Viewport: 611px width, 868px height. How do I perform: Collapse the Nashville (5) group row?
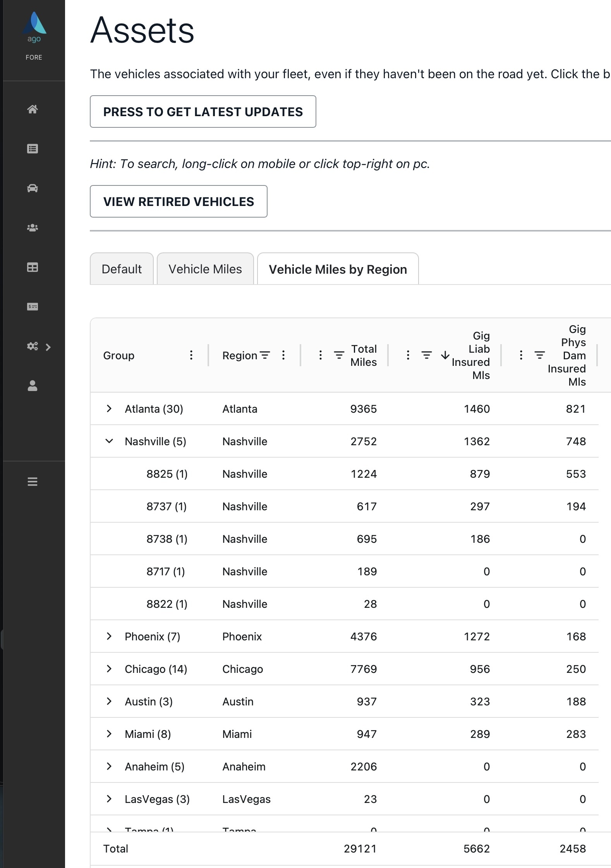[x=109, y=441]
